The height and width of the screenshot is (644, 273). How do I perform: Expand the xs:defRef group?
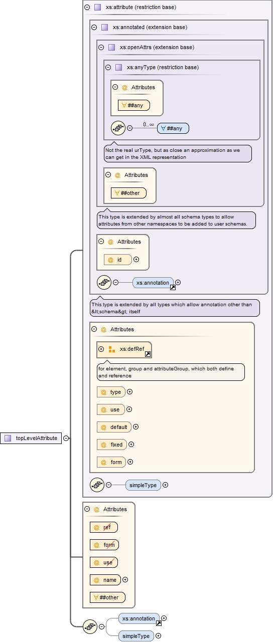pyautogui.click(x=101, y=349)
